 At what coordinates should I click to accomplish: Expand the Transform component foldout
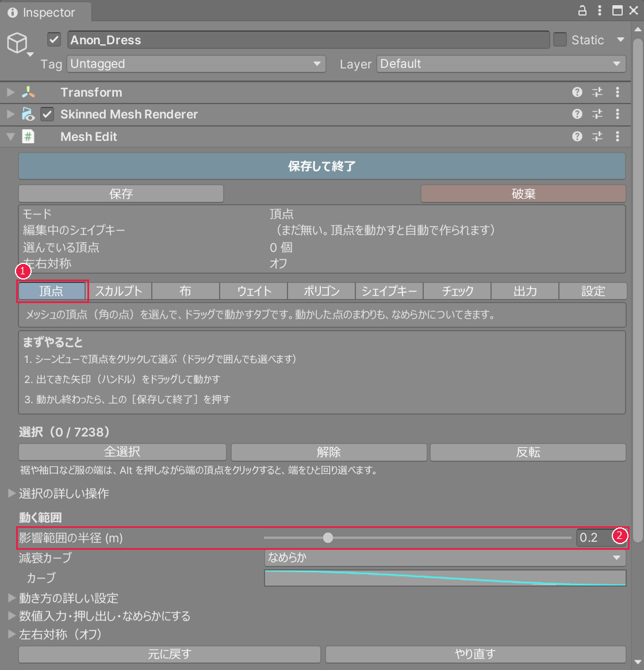pos(11,92)
